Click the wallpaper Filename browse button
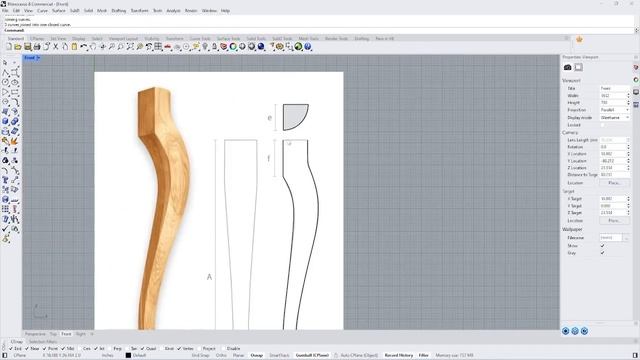This screenshot has width=640, height=360. point(627,238)
